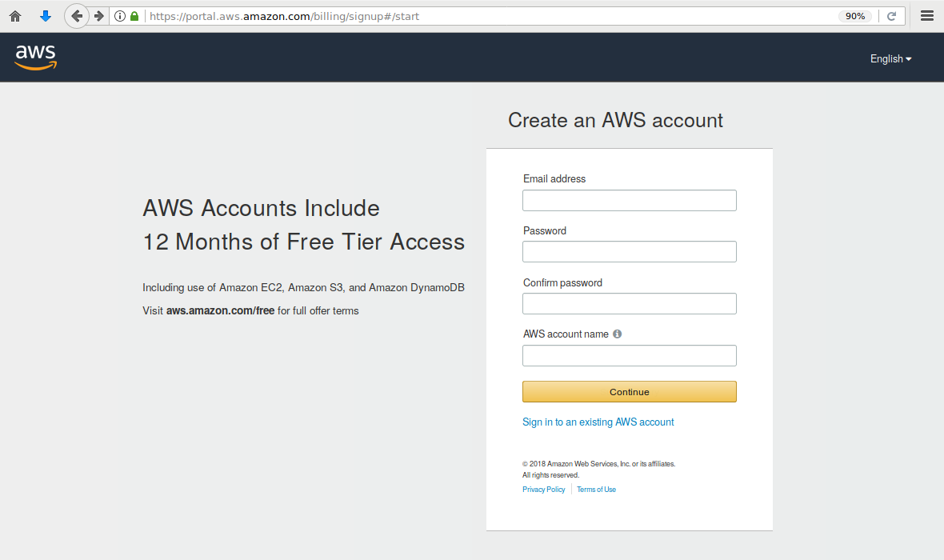
Task: Reload the page with the refresh icon
Action: (891, 16)
